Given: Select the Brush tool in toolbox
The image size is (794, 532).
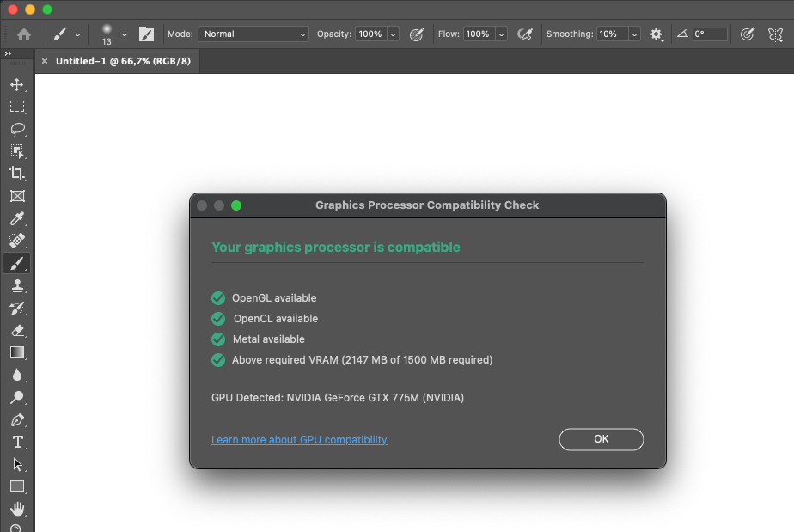Looking at the screenshot, I should pyautogui.click(x=17, y=264).
